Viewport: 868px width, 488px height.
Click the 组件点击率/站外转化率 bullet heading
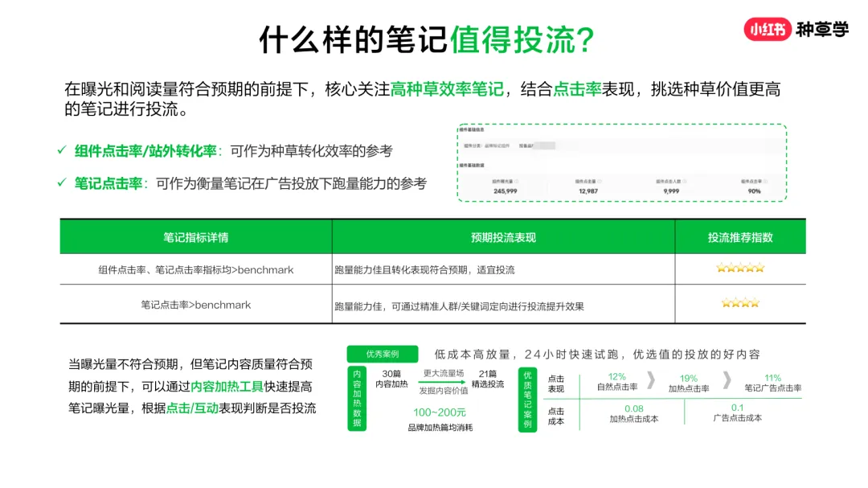(x=145, y=150)
